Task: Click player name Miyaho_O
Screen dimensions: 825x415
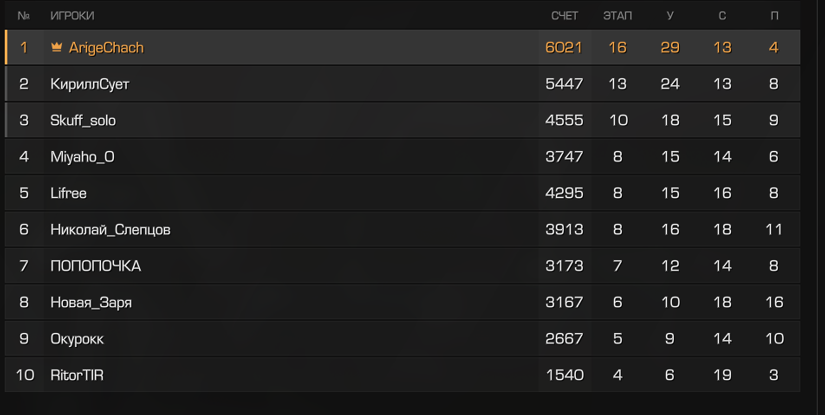Action: 82,157
